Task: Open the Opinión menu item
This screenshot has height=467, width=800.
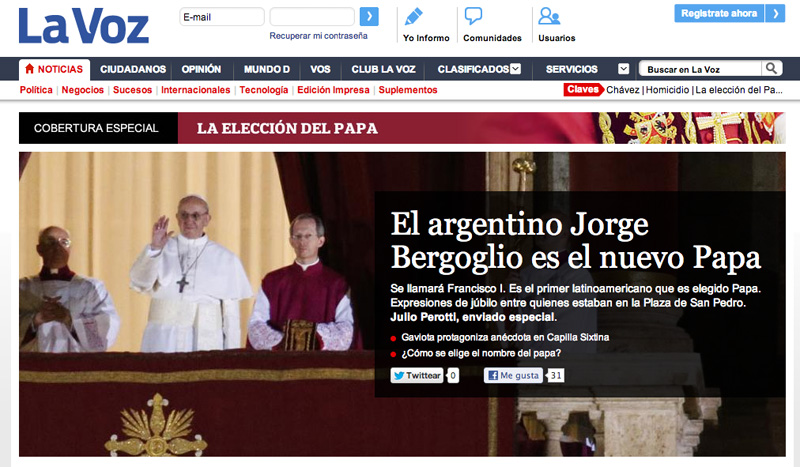Action: [x=201, y=69]
